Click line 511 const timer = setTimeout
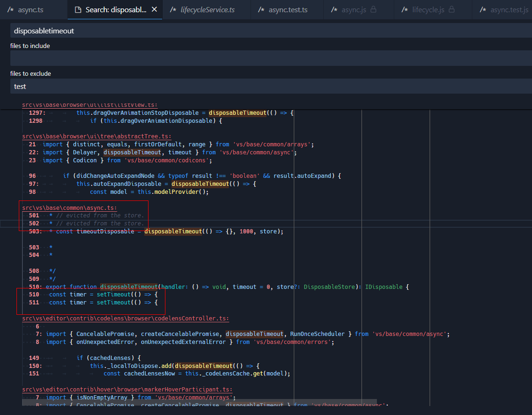The image size is (532, 415). click(94, 303)
